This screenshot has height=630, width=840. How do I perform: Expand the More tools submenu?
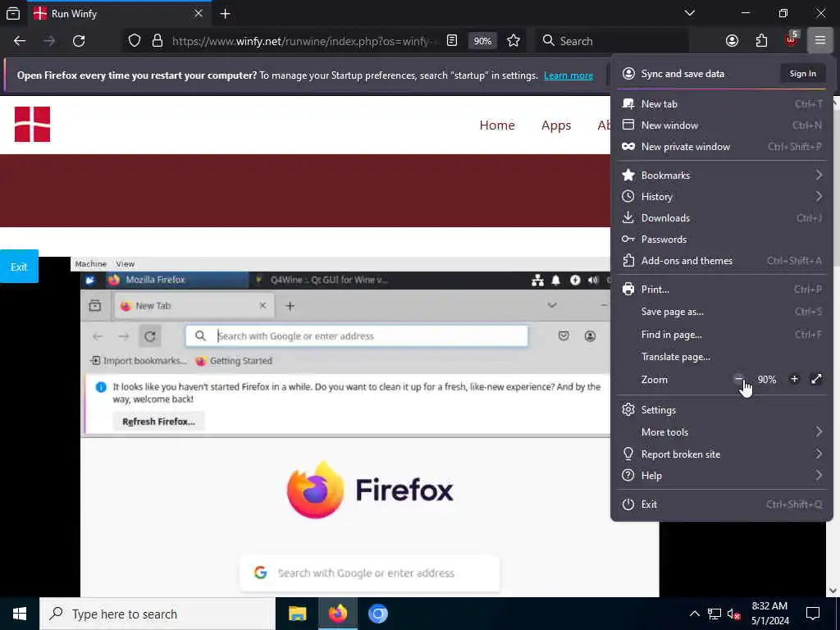click(722, 431)
